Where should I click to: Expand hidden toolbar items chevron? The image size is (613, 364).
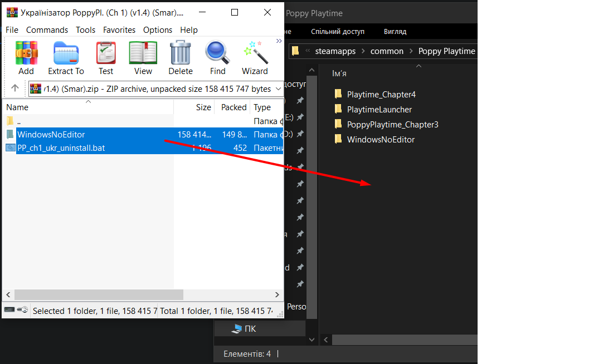pos(279,41)
